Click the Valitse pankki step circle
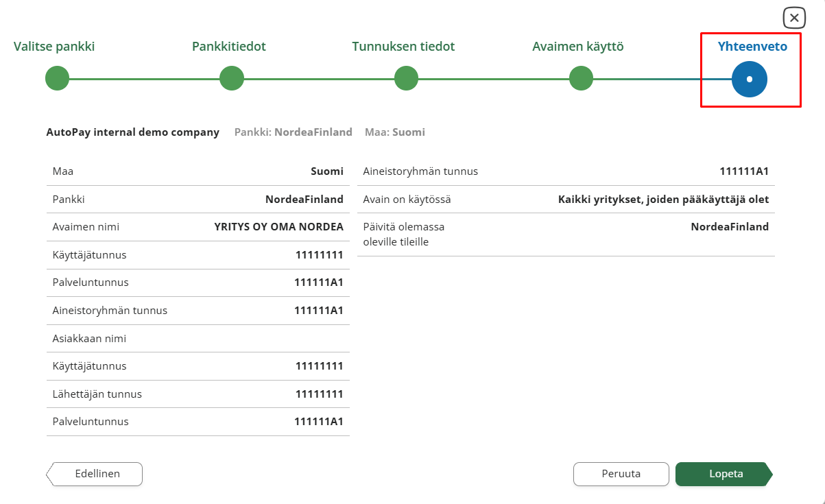The height and width of the screenshot is (504, 825). pyautogui.click(x=58, y=78)
